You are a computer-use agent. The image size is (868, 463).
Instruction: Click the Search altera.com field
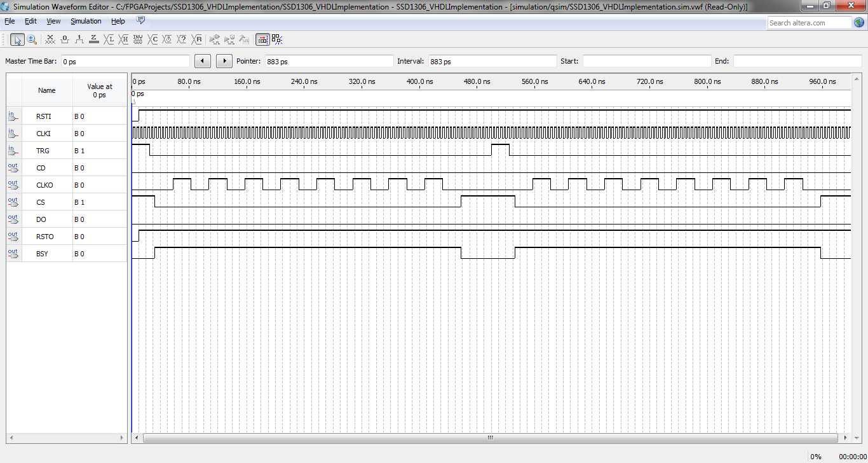tap(808, 23)
